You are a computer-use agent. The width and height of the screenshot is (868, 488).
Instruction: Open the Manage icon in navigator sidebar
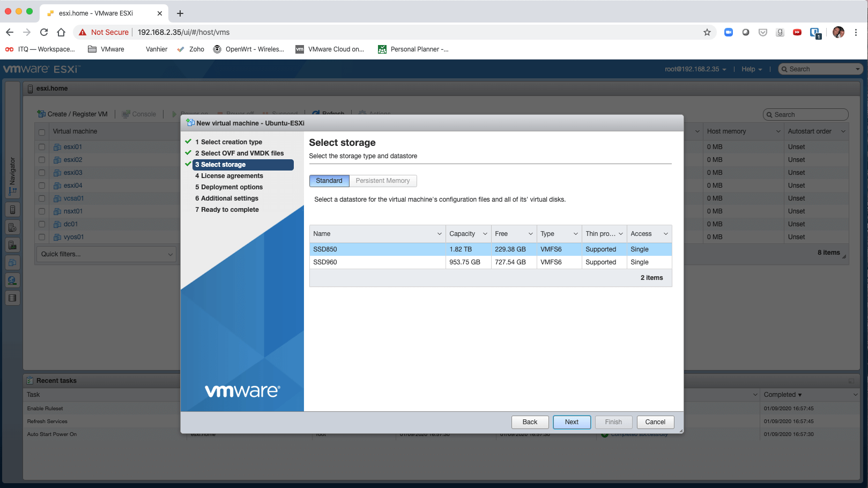click(12, 227)
